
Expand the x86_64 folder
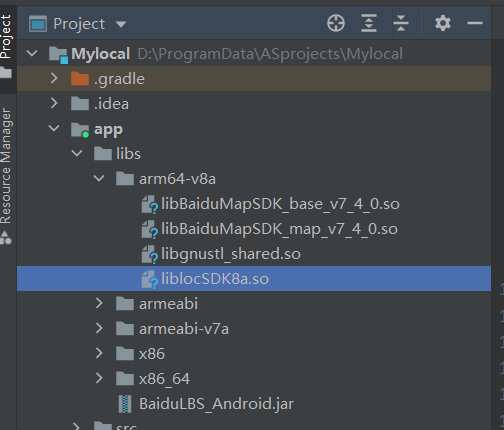(99, 378)
